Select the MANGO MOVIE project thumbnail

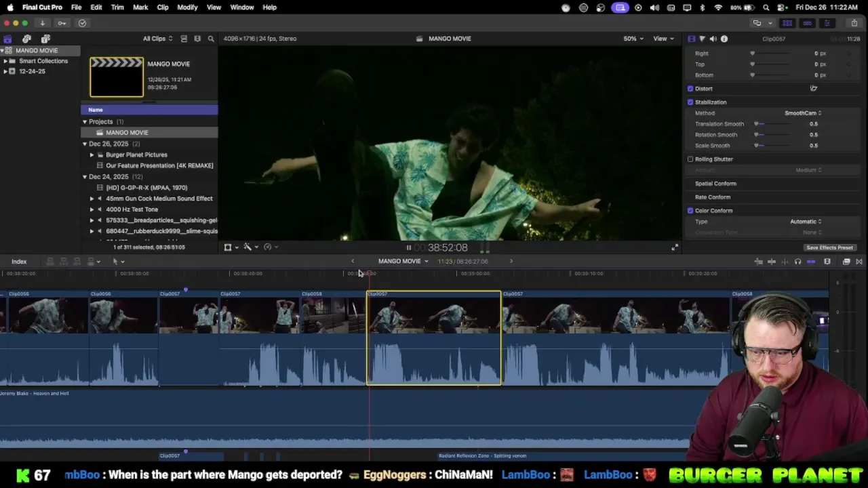[x=117, y=77]
